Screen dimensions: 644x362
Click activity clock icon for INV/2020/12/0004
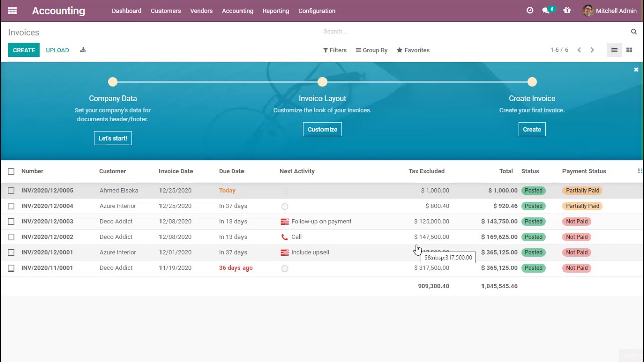click(x=284, y=206)
